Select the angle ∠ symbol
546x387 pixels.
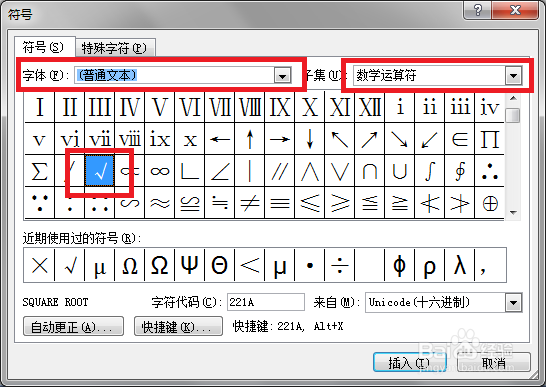[220, 171]
